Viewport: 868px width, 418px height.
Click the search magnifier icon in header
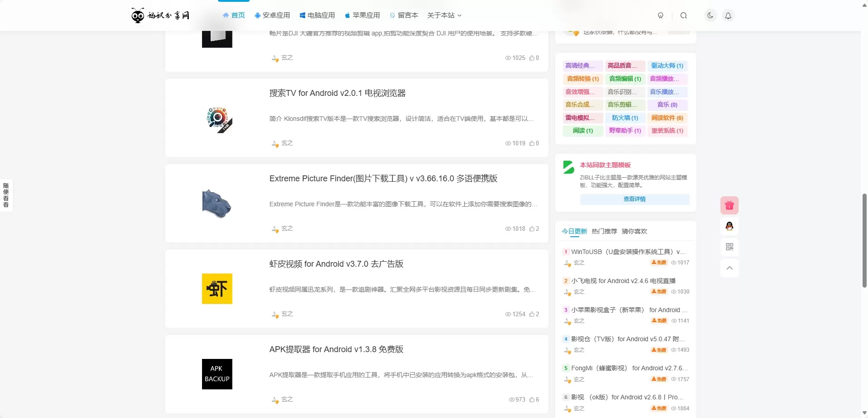tap(684, 15)
